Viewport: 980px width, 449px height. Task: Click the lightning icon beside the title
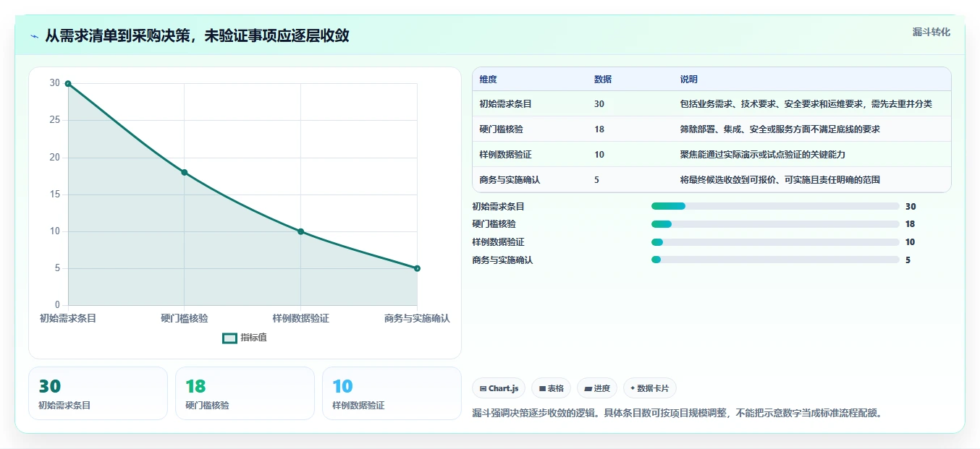[34, 35]
